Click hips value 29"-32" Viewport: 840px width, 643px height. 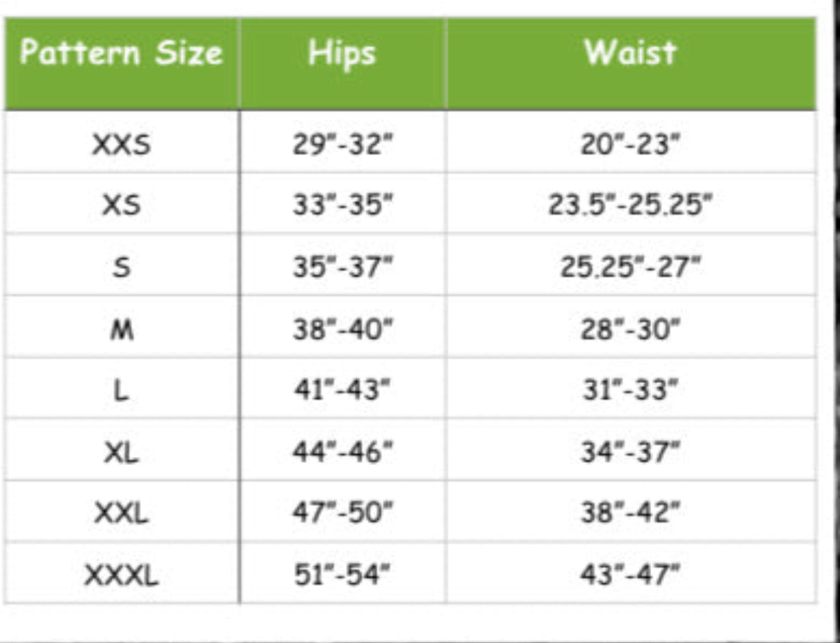343,145
